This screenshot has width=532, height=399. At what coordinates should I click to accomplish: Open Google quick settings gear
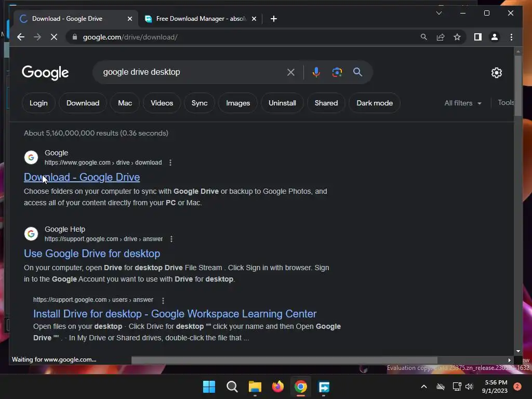(x=496, y=72)
